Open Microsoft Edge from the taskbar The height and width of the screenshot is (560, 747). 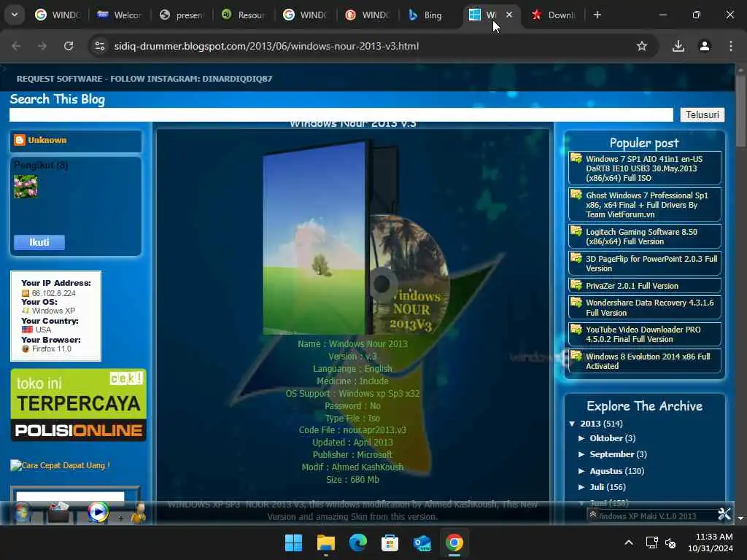(x=357, y=542)
